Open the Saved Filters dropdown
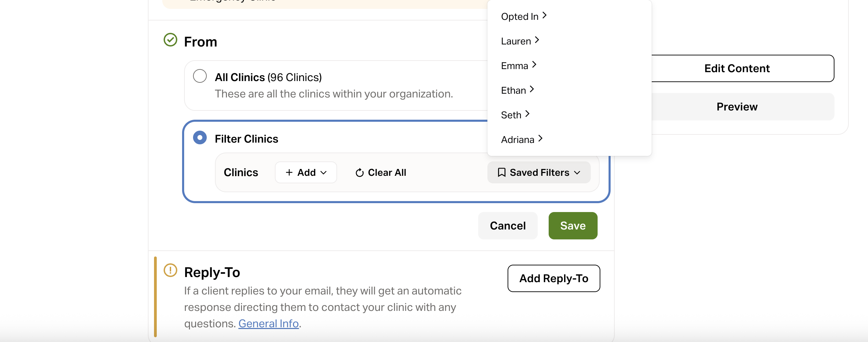The image size is (868, 342). tap(539, 172)
